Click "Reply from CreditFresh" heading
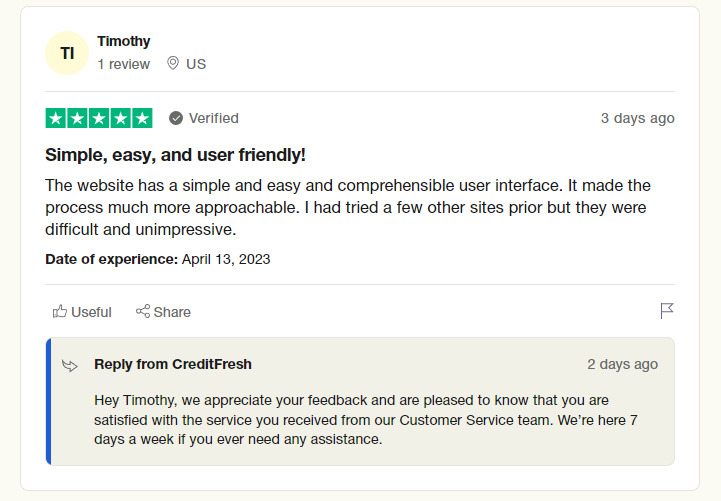Image resolution: width=721 pixels, height=501 pixels. (173, 364)
